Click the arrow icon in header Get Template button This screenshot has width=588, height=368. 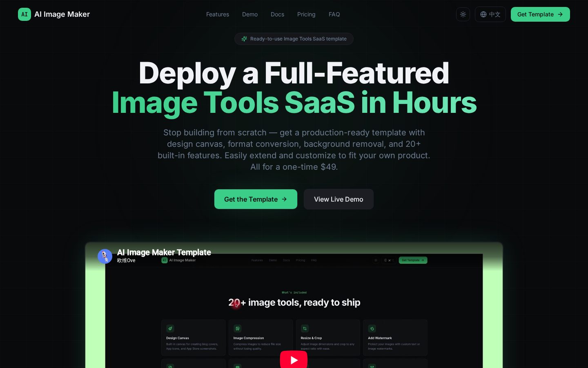(x=560, y=14)
